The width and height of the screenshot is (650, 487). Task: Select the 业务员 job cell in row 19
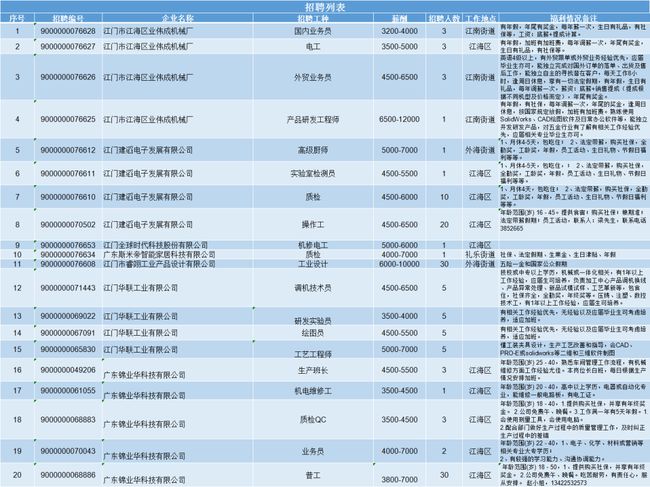313,451
